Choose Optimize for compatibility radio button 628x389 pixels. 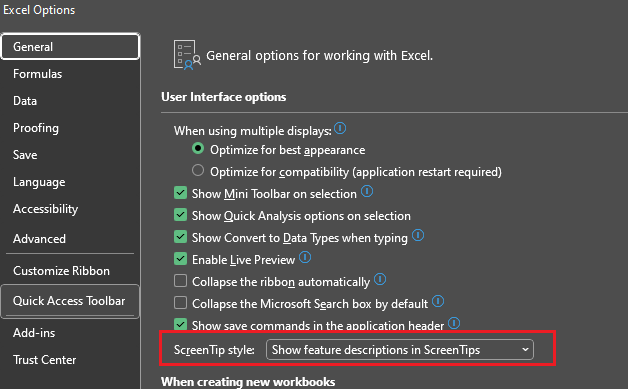pyautogui.click(x=198, y=170)
